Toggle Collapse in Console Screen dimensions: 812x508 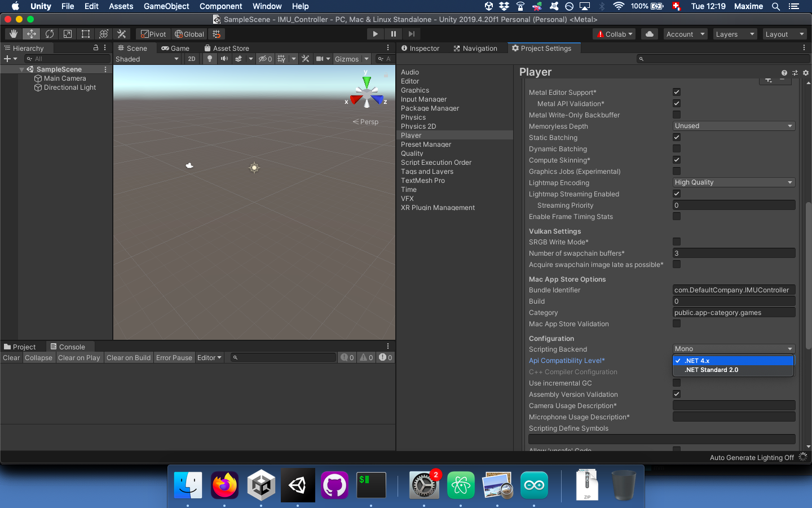coord(38,358)
